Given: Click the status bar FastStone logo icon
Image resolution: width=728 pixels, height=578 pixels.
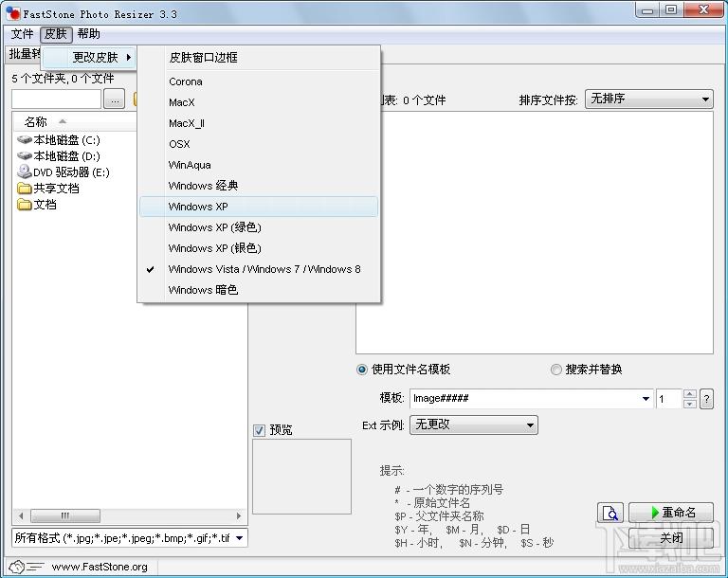Looking at the screenshot, I should (x=26, y=567).
